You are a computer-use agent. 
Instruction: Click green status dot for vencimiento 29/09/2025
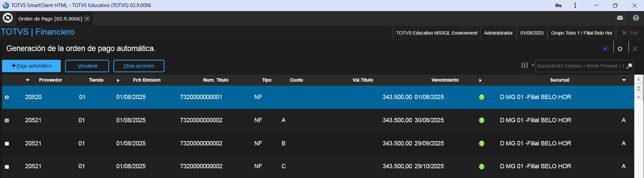tap(482, 143)
